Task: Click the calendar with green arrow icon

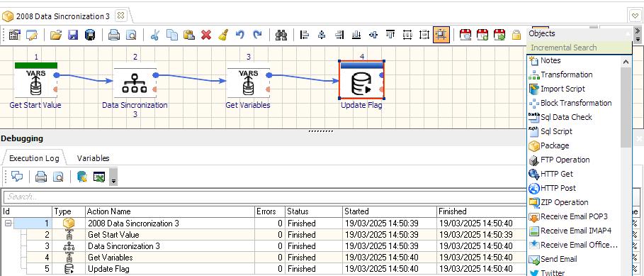Action: tap(499, 35)
